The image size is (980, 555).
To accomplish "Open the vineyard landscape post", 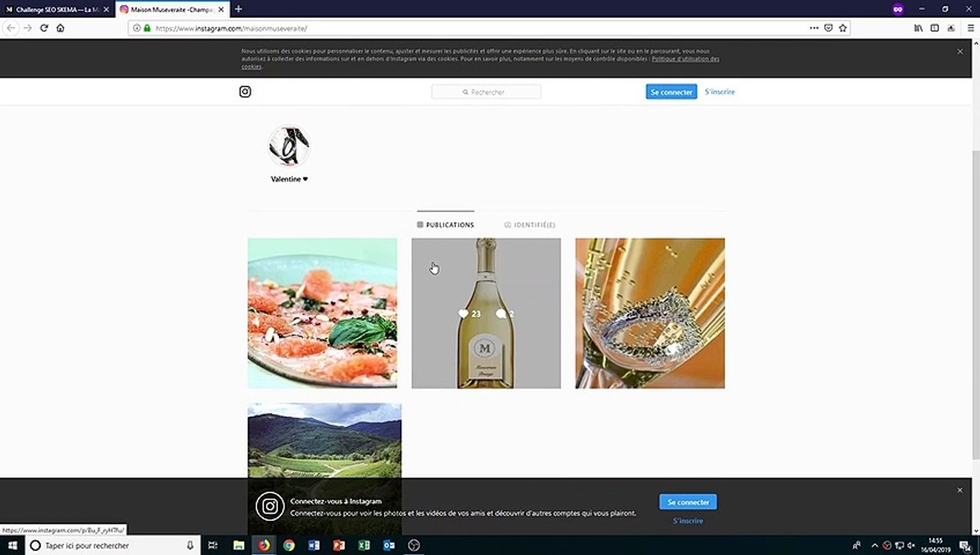I will tap(324, 441).
